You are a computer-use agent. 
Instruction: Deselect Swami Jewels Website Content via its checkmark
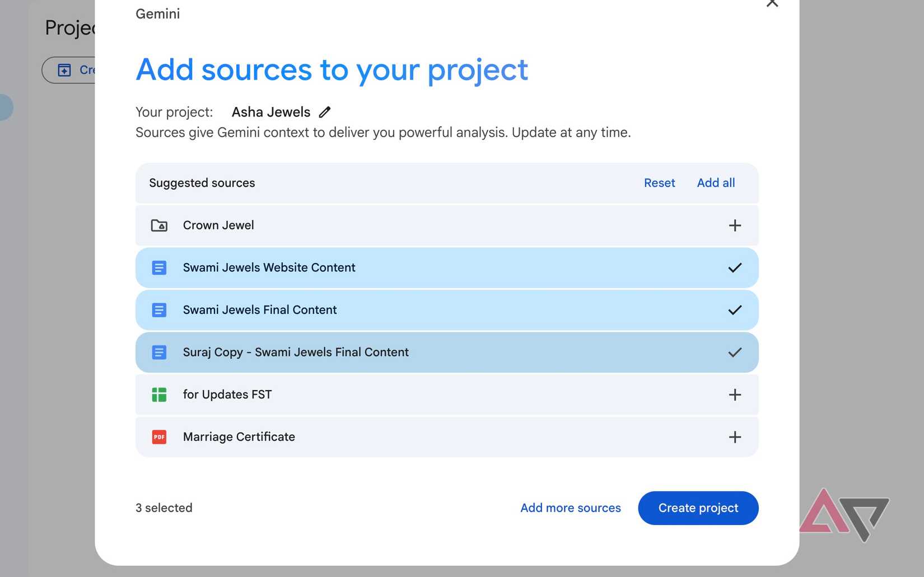click(735, 268)
